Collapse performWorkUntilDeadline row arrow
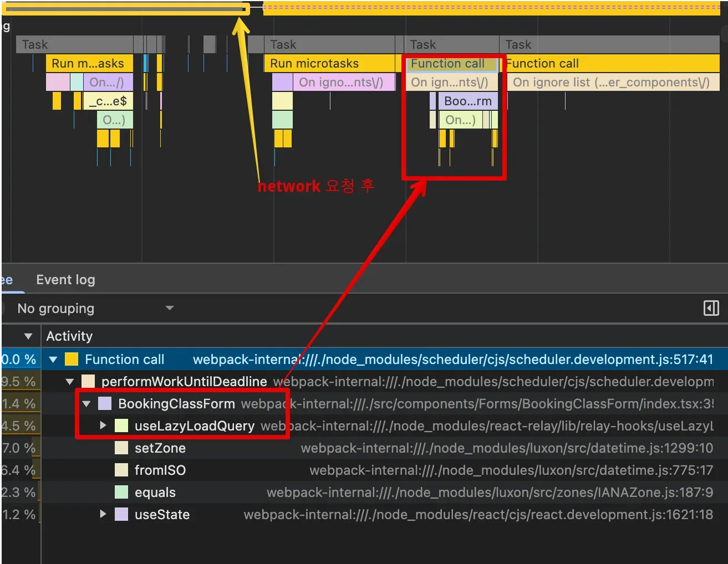The height and width of the screenshot is (564, 728). [70, 382]
